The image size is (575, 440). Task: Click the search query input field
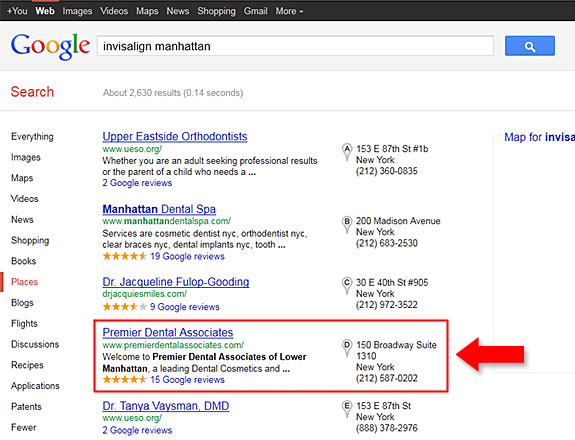click(x=296, y=46)
